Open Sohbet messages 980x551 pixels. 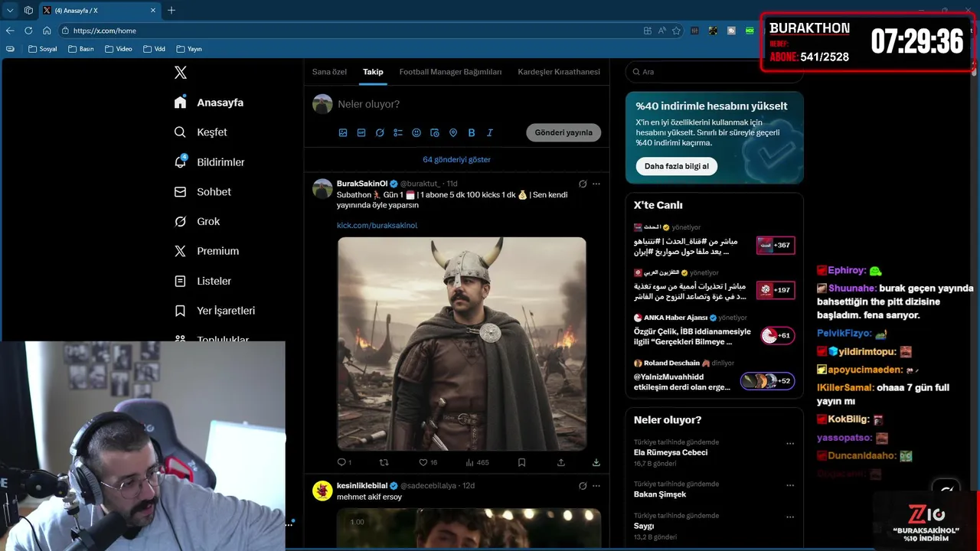tap(203, 192)
